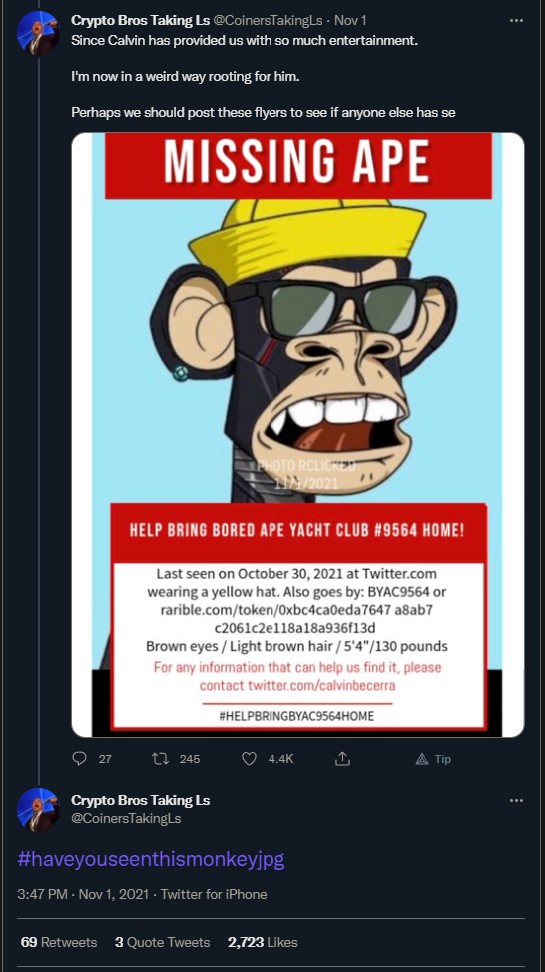Open the @CoinersTakingLs handle in second tweet
This screenshot has width=545, height=972.
pos(126,818)
